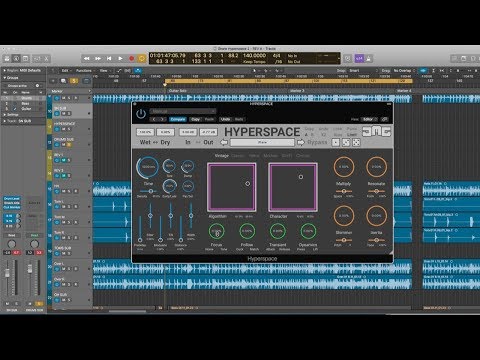The height and width of the screenshot is (360, 480).
Task: Click the Fast Forward transport button
Action: click(98, 59)
